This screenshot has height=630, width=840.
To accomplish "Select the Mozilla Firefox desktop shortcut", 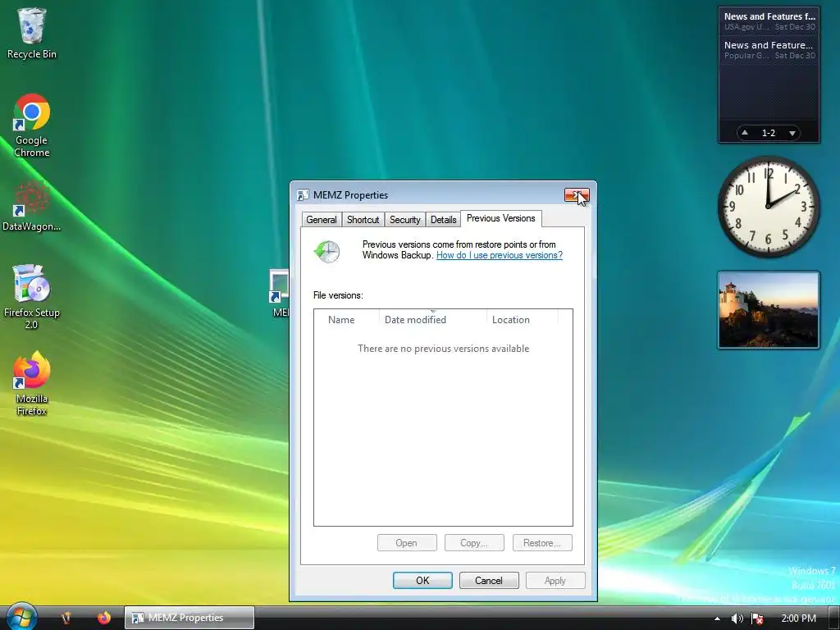I will point(32,383).
